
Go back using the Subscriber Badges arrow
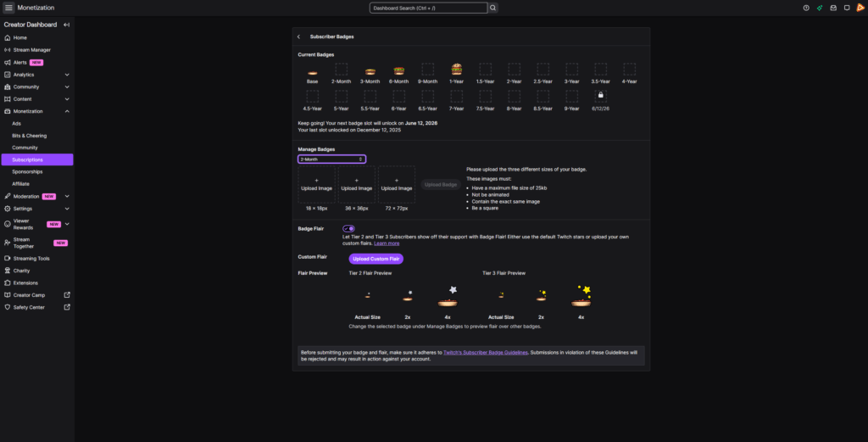coord(298,37)
